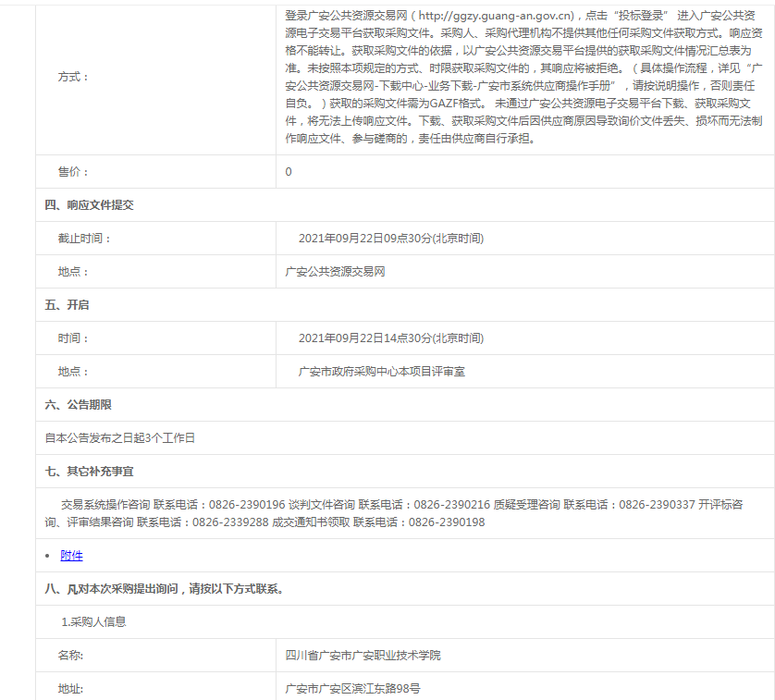This screenshot has width=775, height=700.
Task: Select the 自本公告发布之日起3个工作日 text
Action: click(120, 438)
